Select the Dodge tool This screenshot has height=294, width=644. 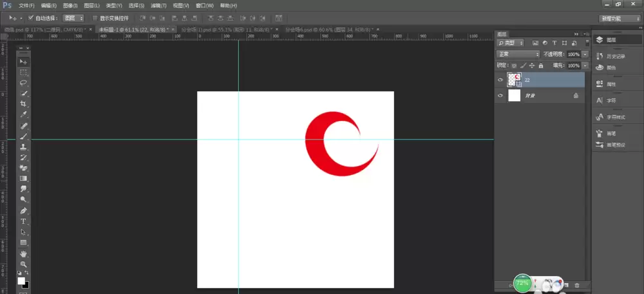tap(23, 199)
